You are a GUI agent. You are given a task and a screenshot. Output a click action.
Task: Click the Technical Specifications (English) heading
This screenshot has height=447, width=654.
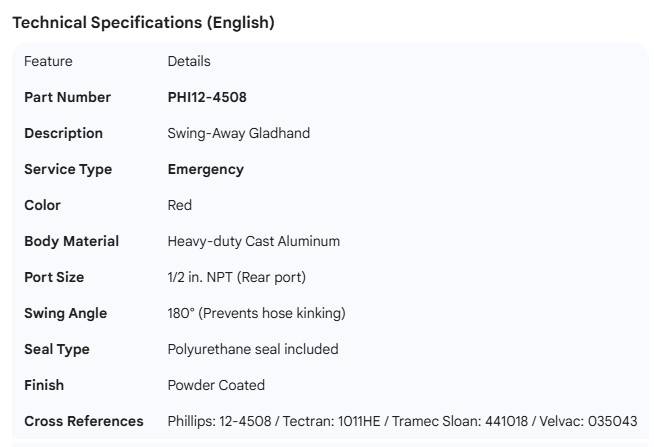click(x=143, y=23)
